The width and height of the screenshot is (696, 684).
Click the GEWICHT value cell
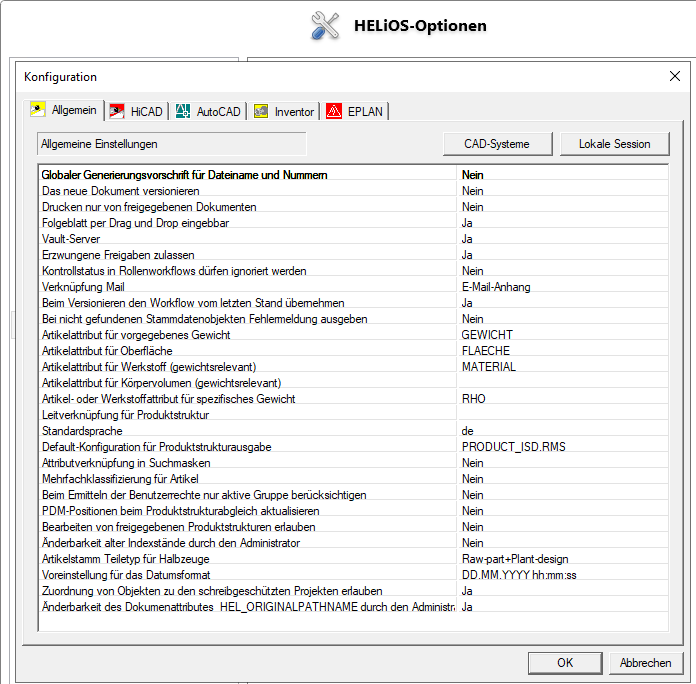tap(562, 335)
